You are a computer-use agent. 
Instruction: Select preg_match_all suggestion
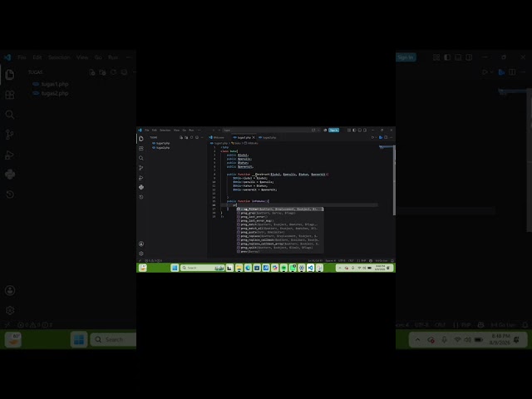(x=280, y=229)
